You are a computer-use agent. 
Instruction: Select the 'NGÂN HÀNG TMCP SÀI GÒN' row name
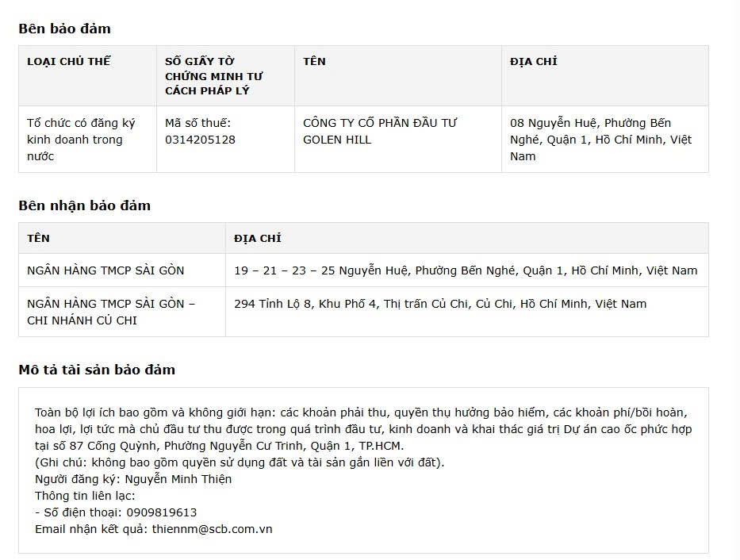pos(105,270)
